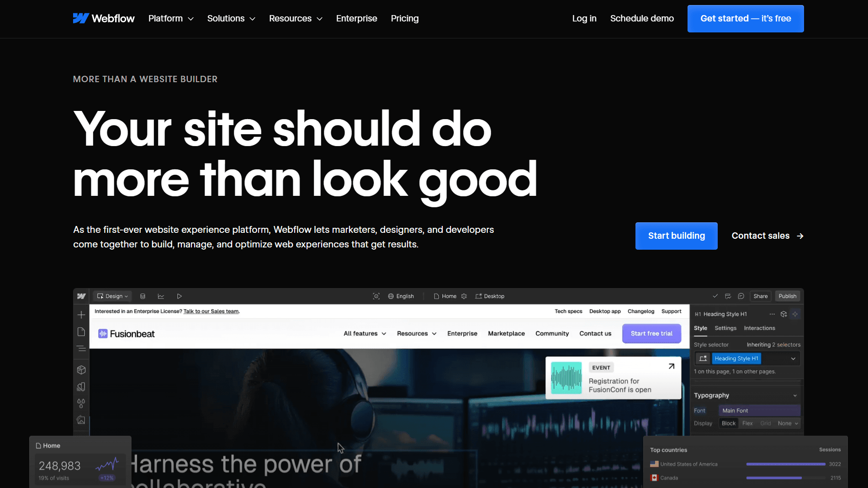This screenshot has width=868, height=488.
Task: Open the Variables drops icon
Action: 81,404
